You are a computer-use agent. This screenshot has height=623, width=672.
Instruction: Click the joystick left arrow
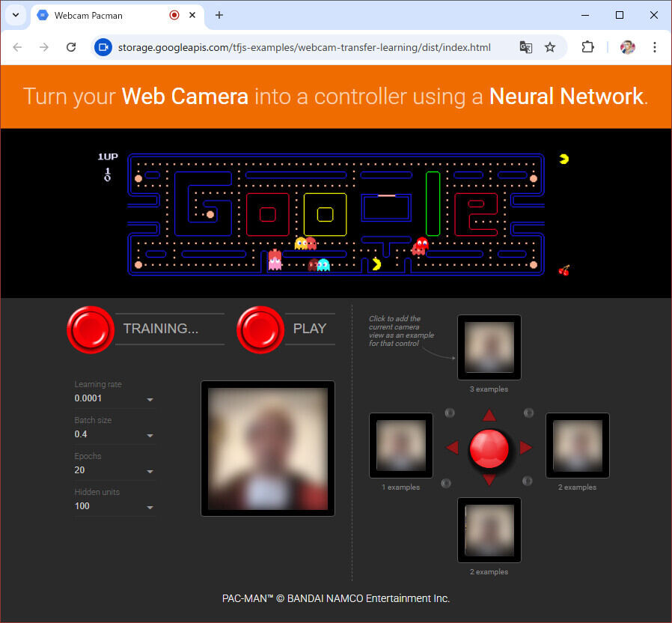[x=453, y=447]
